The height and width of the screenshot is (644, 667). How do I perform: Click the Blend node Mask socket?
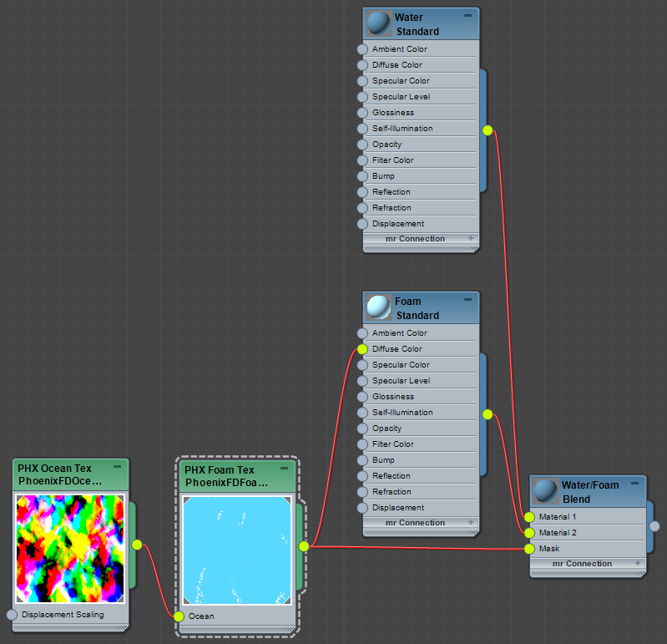pos(529,549)
